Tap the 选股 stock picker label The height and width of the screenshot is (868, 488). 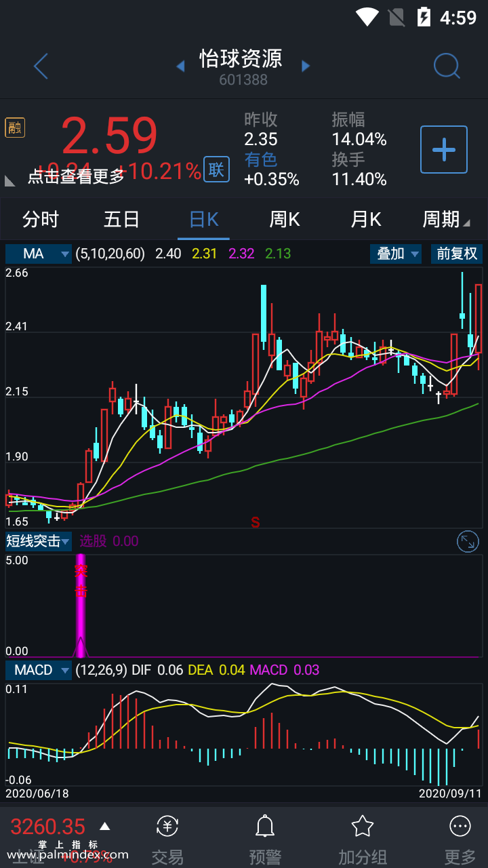pyautogui.click(x=93, y=541)
